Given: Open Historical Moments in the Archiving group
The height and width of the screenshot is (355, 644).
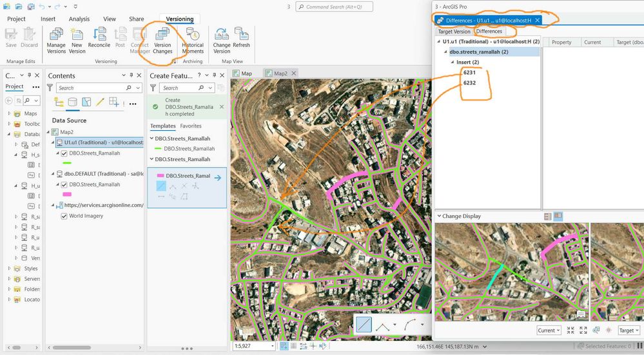Looking at the screenshot, I should pos(193,41).
